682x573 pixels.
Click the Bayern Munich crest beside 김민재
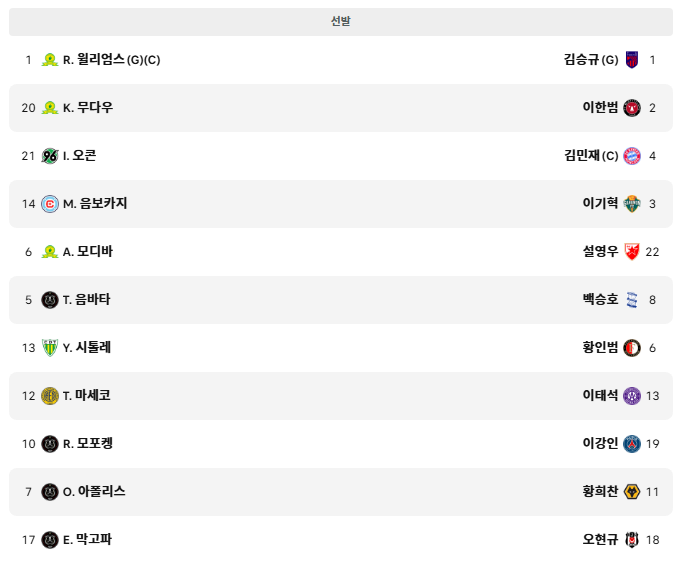click(x=632, y=156)
